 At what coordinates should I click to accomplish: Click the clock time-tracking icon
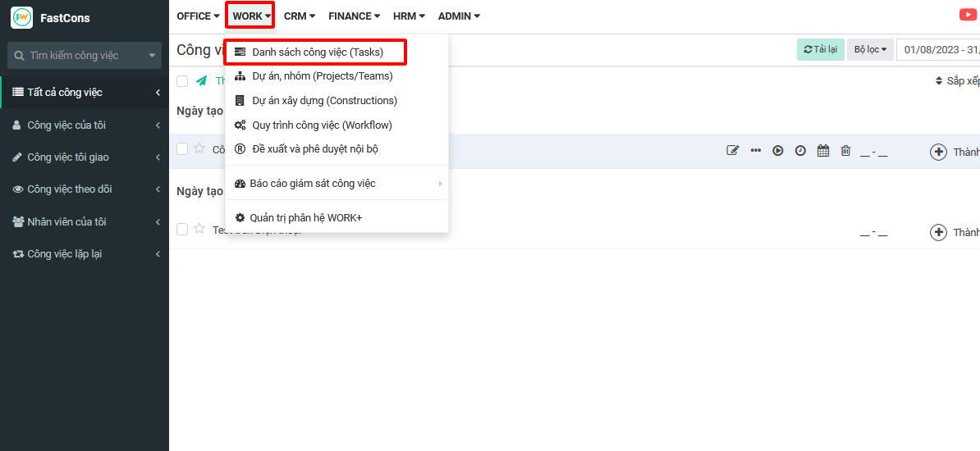pyautogui.click(x=800, y=150)
